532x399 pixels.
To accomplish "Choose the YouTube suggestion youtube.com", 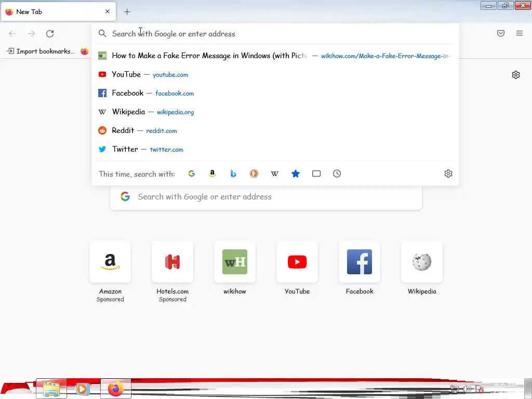I will pyautogui.click(x=275, y=74).
